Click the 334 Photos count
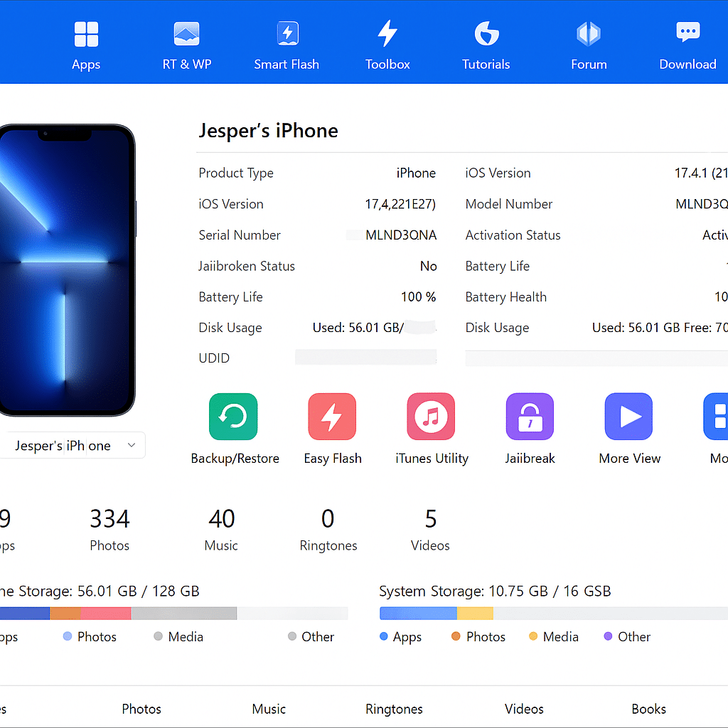 [x=109, y=528]
